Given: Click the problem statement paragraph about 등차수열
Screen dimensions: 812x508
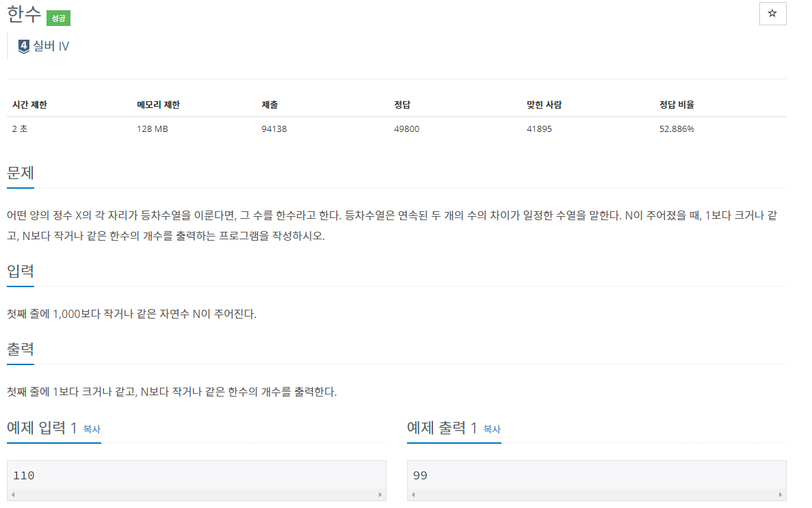Looking at the screenshot, I should [x=392, y=226].
